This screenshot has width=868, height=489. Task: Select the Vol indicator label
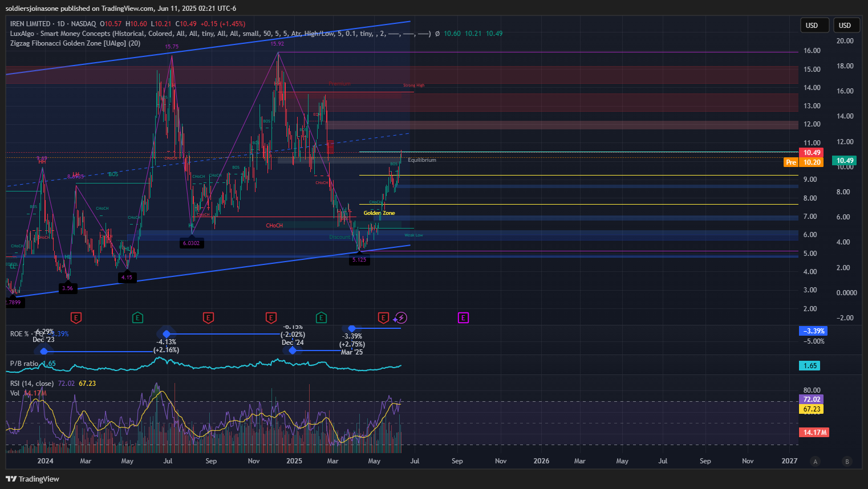click(x=15, y=393)
